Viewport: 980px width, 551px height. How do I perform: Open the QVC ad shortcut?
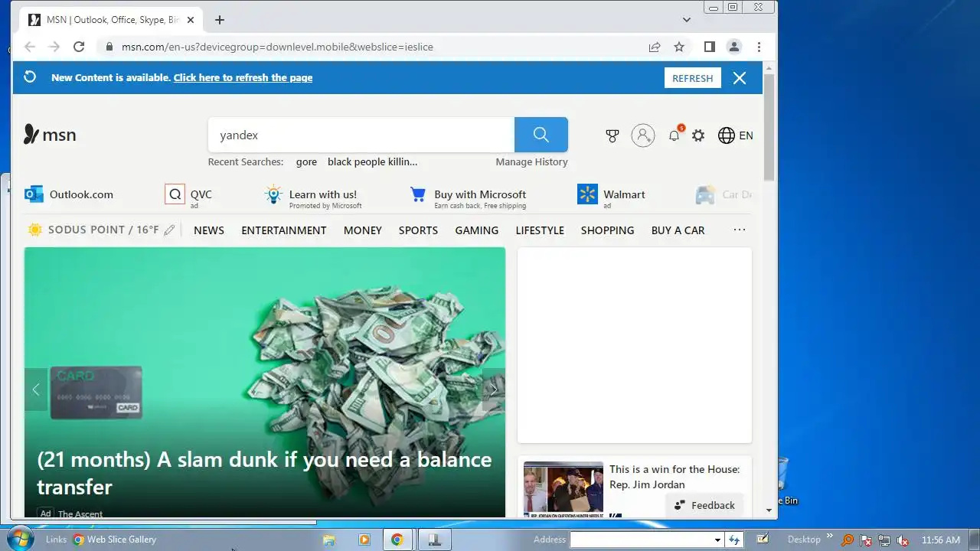pyautogui.click(x=189, y=196)
